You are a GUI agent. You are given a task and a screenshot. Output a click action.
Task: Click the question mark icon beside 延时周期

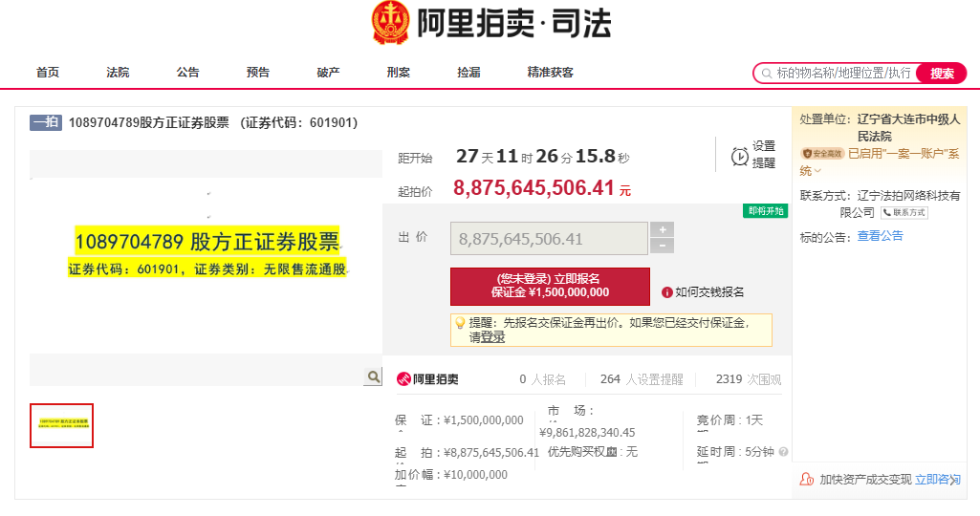click(783, 452)
